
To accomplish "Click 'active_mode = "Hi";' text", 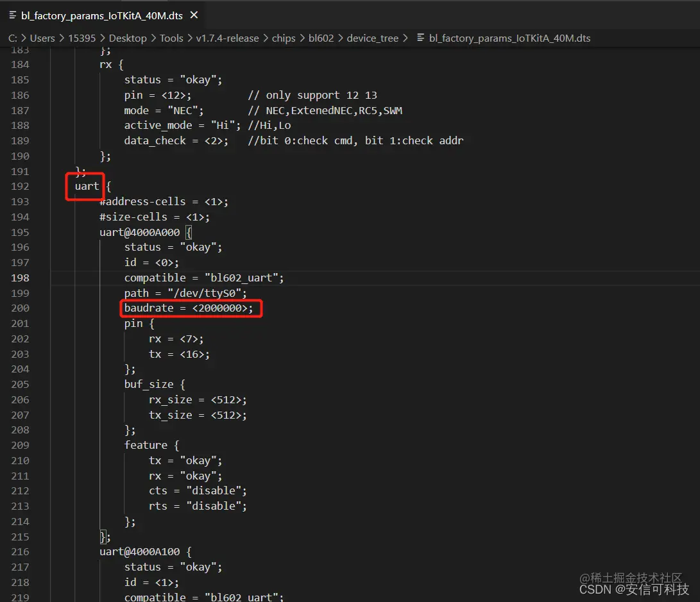I will (x=182, y=126).
